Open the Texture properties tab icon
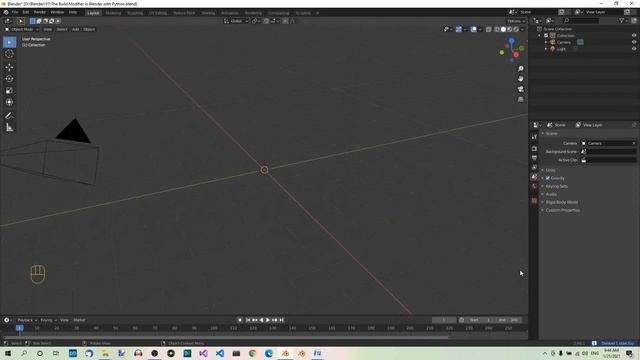The width and height of the screenshot is (640, 360). [x=534, y=200]
